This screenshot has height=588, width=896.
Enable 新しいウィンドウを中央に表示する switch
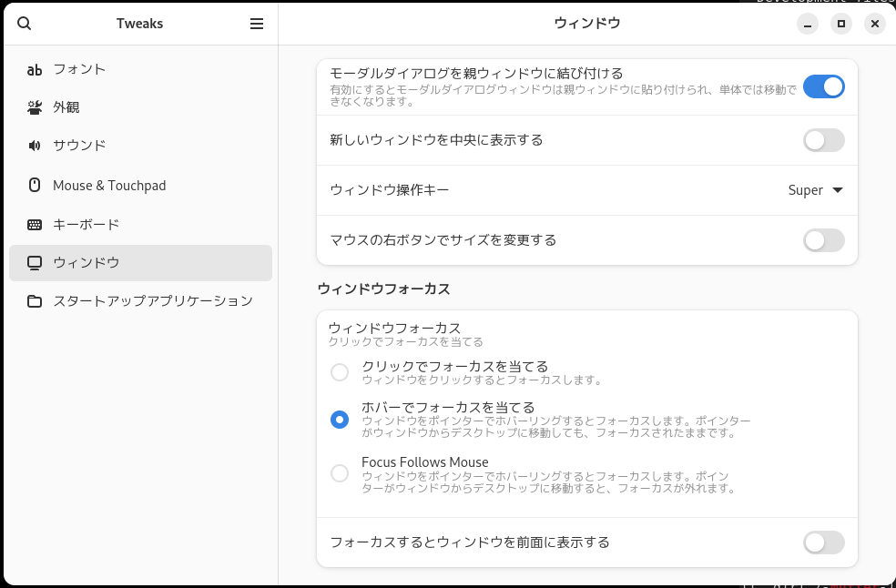pyautogui.click(x=823, y=140)
